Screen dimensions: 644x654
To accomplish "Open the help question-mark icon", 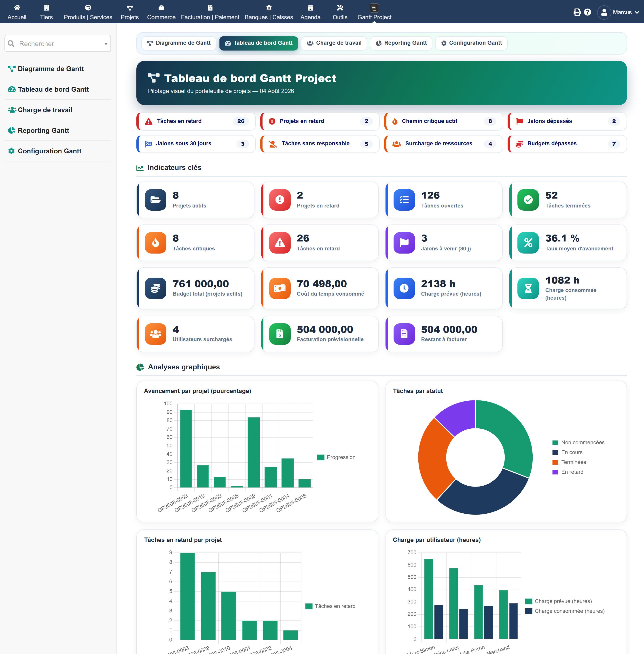I will [x=587, y=12].
